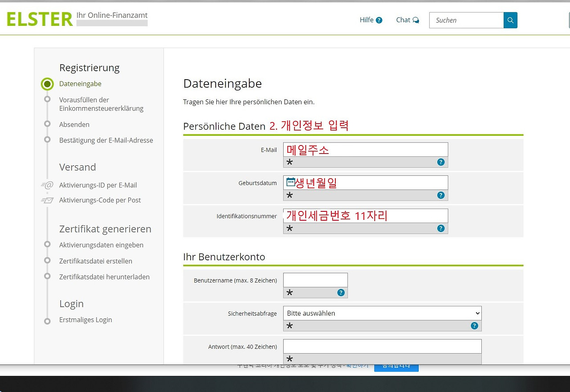This screenshot has height=392, width=570.
Task: Open help for the Identifikationsnummer field
Action: [x=441, y=228]
